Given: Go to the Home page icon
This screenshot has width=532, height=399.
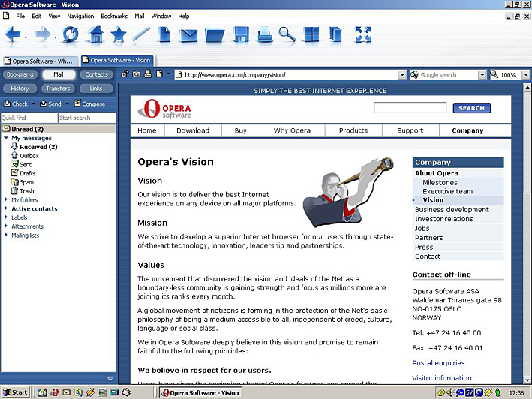Looking at the screenshot, I should (x=95, y=34).
